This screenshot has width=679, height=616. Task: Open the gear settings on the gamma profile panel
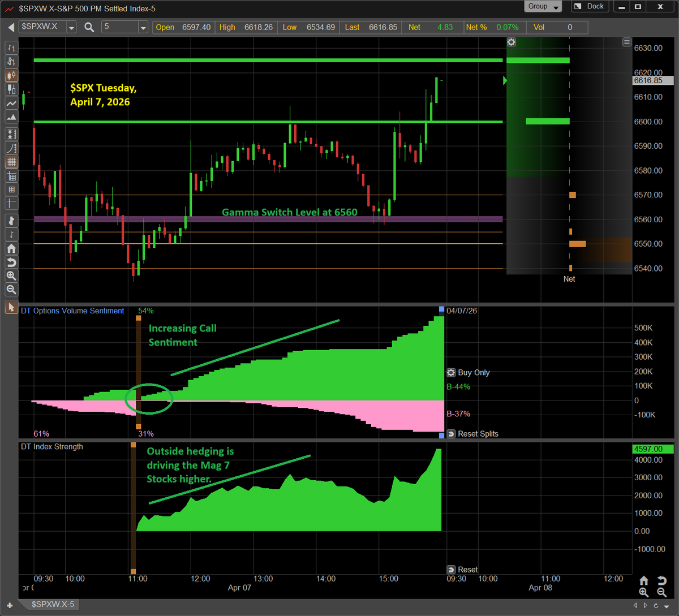pos(512,42)
